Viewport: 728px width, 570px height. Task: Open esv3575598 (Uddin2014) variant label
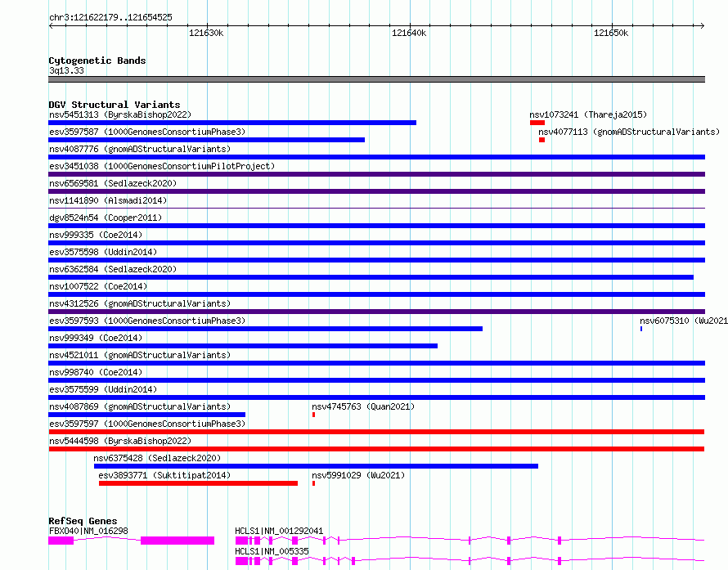pos(103,252)
